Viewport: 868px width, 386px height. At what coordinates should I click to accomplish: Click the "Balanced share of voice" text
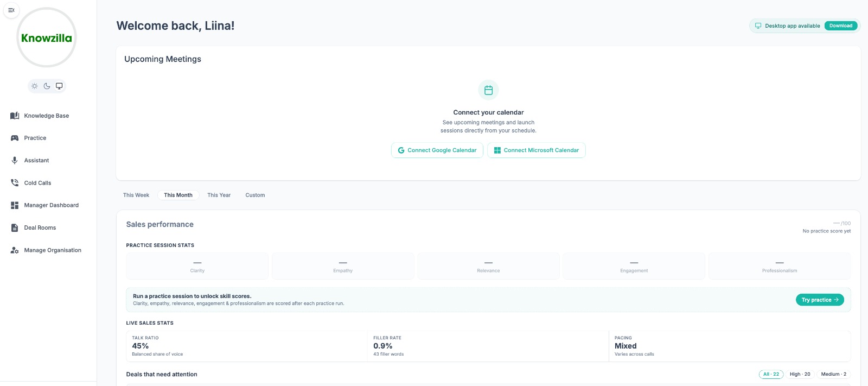(157, 354)
